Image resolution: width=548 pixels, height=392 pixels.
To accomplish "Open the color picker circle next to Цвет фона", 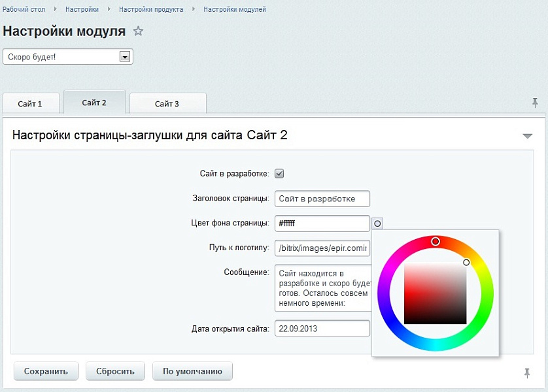I will click(377, 224).
